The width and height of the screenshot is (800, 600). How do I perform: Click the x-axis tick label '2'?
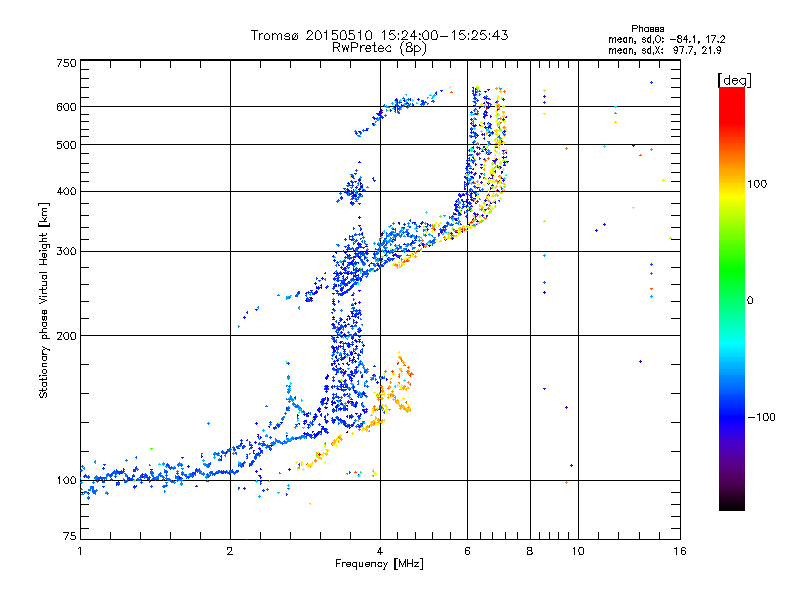[230, 551]
